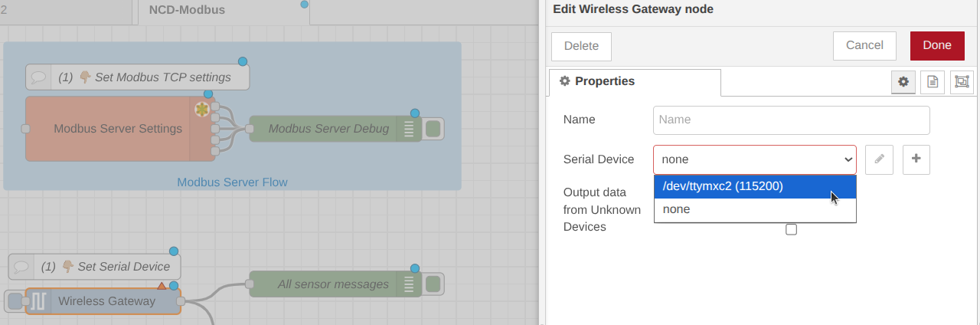Click the edit pencil icon beside Serial Device
The height and width of the screenshot is (325, 980).
click(x=879, y=159)
